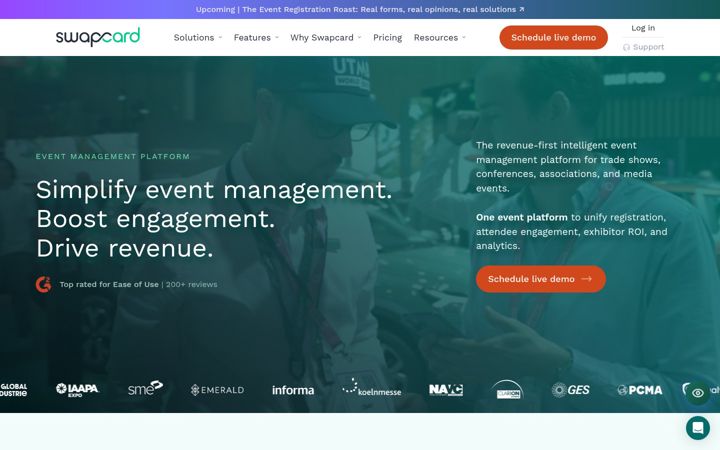Click the revenue-first intelligent event paragraph
This screenshot has width=720, height=450.
pyautogui.click(x=568, y=167)
